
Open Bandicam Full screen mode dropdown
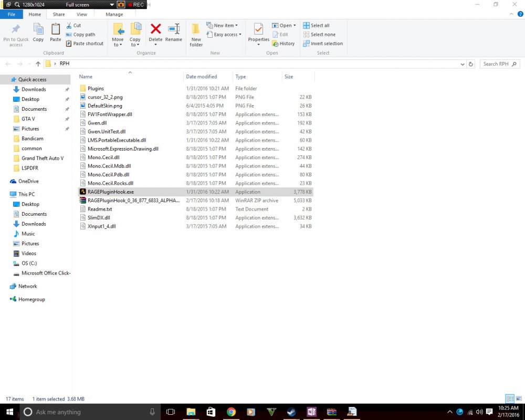pos(112,5)
